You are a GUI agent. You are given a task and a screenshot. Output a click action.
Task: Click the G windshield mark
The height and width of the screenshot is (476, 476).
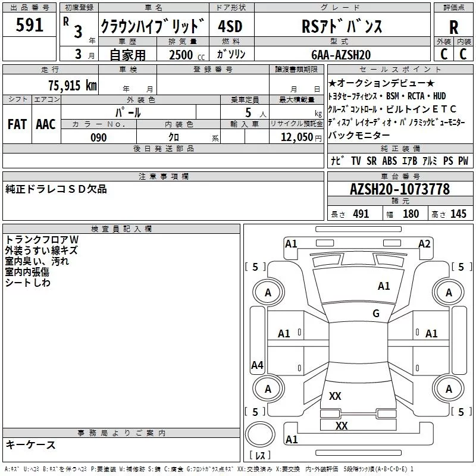coord(376,314)
